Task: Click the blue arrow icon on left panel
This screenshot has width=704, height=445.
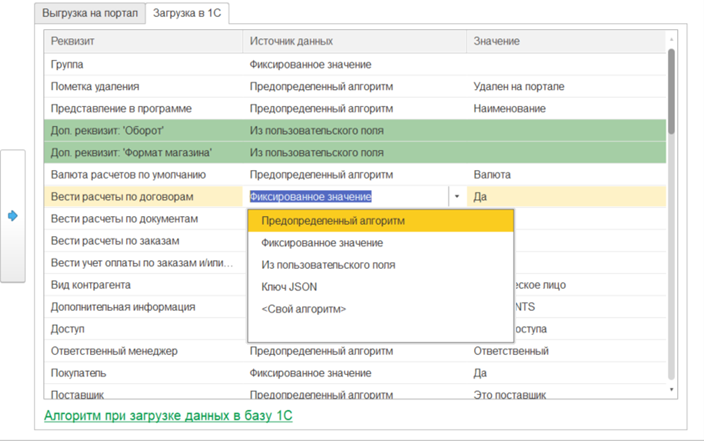Action: (12, 215)
